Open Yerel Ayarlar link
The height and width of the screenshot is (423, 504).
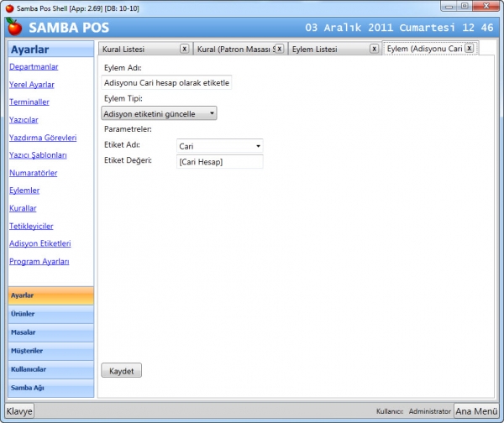(32, 85)
